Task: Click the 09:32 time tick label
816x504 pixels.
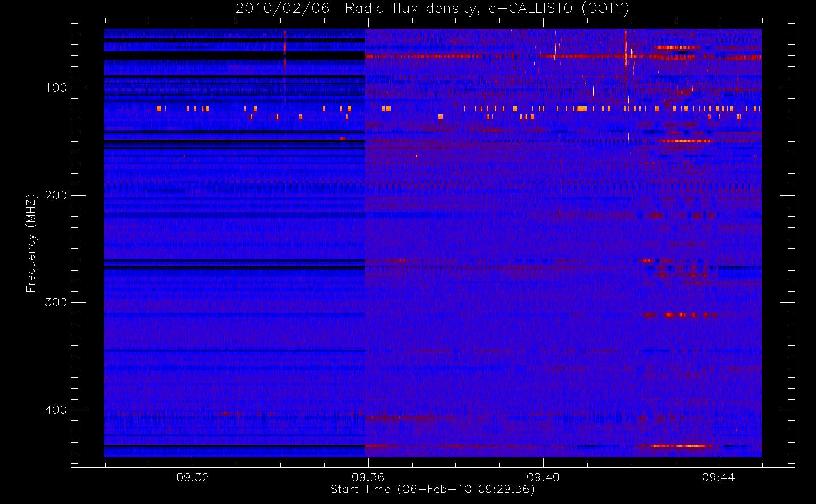Action: [193, 477]
